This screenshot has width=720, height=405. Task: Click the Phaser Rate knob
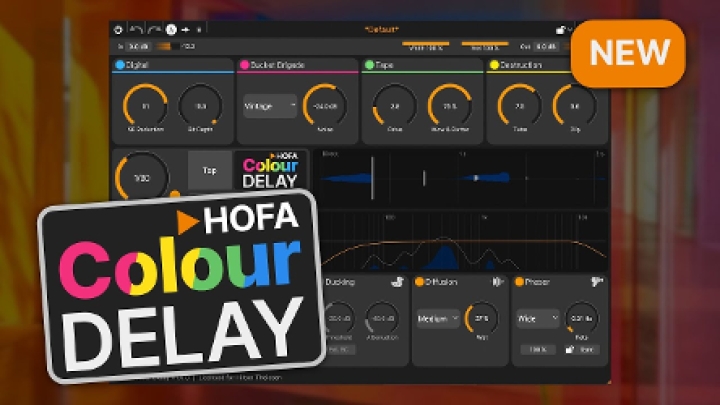tap(582, 318)
